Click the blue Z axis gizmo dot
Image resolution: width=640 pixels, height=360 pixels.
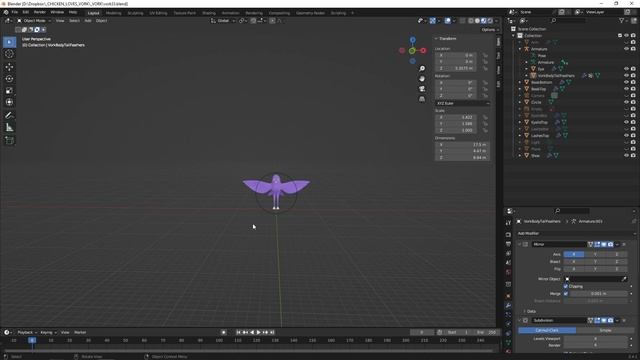coord(413,40)
